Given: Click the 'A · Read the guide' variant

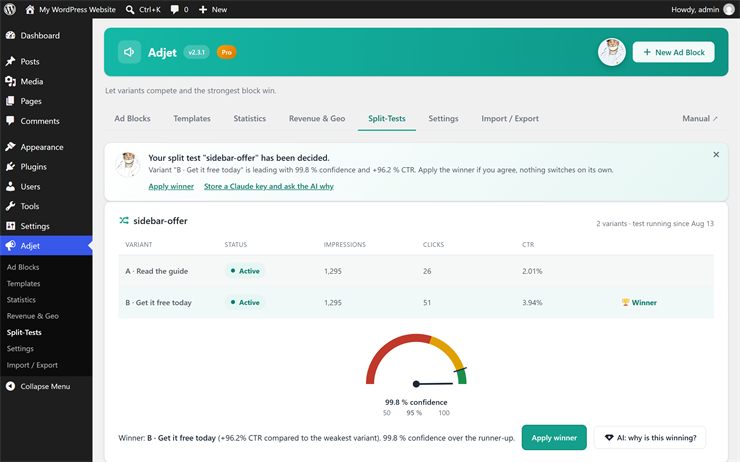Looking at the screenshot, I should click(157, 271).
